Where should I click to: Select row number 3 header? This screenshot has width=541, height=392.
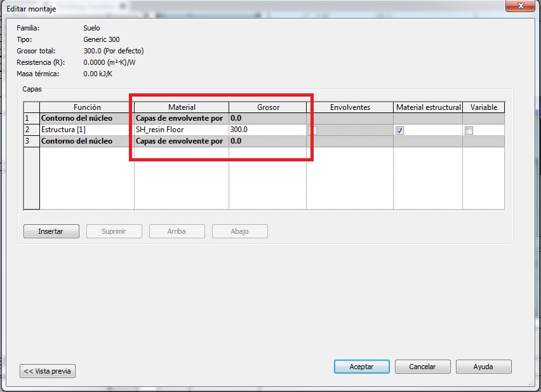(28, 141)
